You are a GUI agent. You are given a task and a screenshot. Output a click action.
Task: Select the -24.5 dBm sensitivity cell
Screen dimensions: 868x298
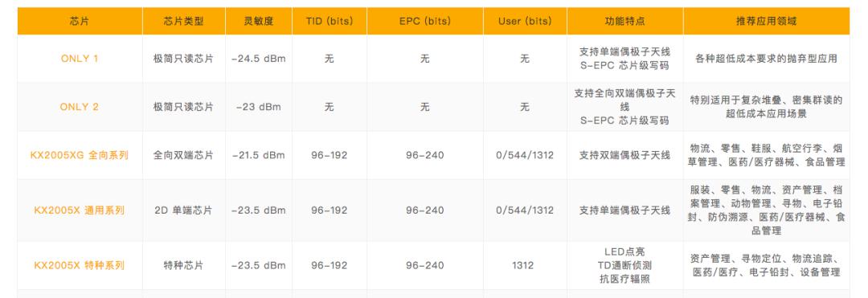259,59
